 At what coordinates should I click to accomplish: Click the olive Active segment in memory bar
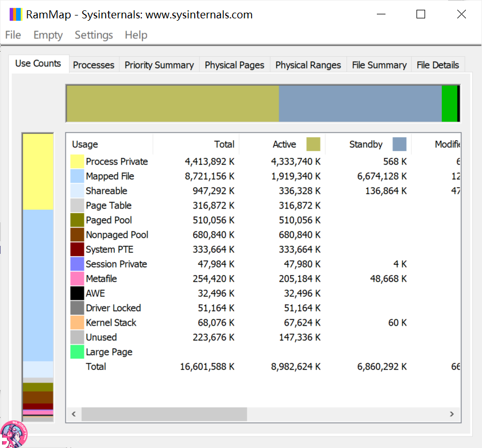pyautogui.click(x=173, y=103)
